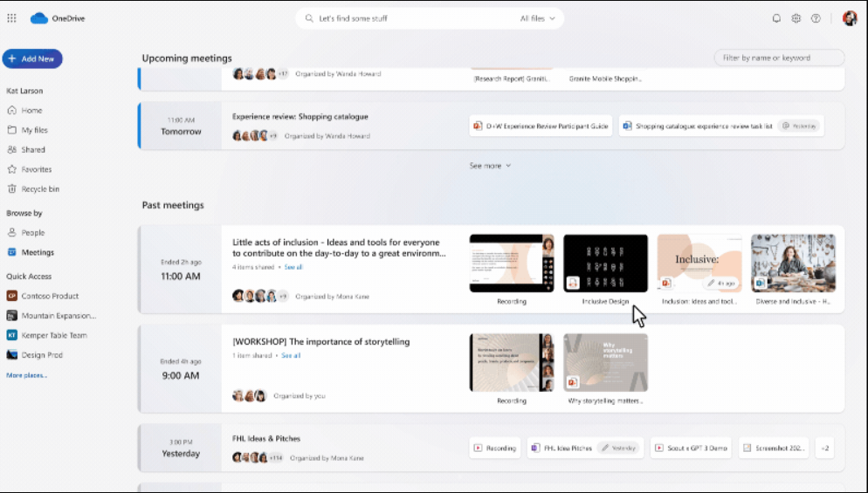This screenshot has height=493, width=868.
Task: Click the Add New button
Action: point(32,58)
